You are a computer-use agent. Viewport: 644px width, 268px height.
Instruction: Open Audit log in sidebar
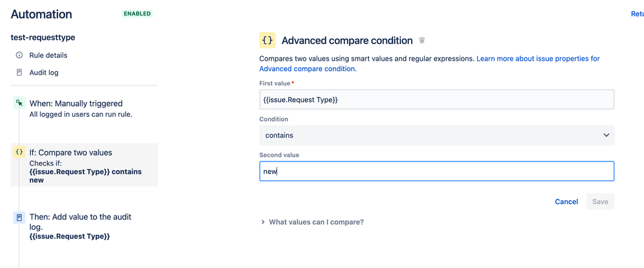(44, 72)
